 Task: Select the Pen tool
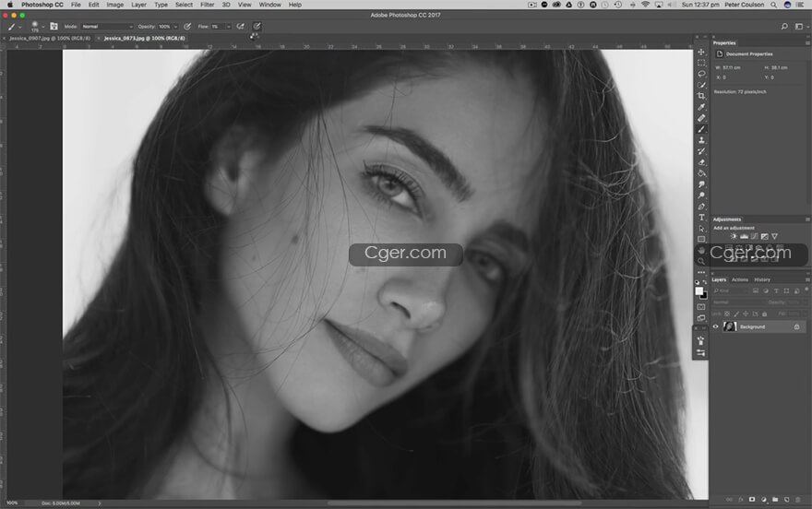pyautogui.click(x=701, y=207)
